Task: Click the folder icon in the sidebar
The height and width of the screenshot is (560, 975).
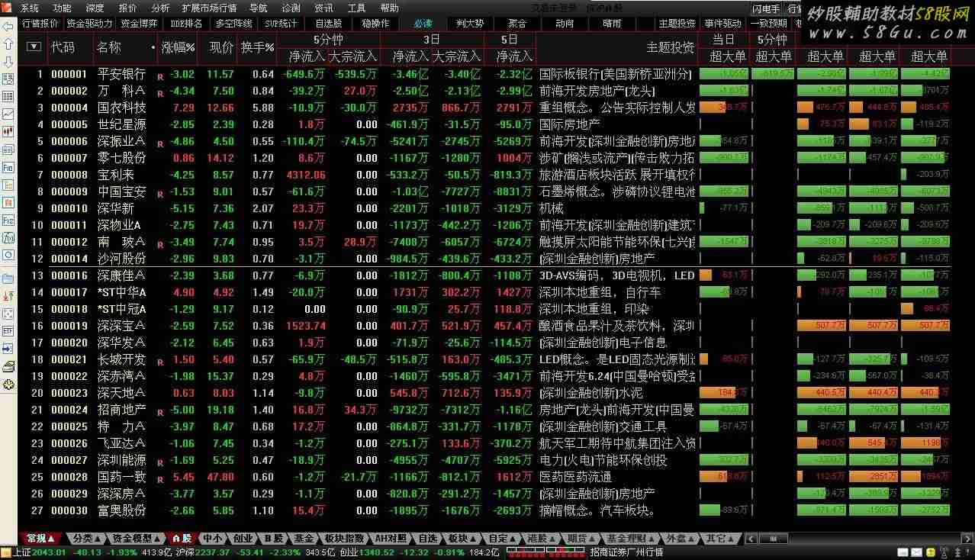Action: pos(8,278)
